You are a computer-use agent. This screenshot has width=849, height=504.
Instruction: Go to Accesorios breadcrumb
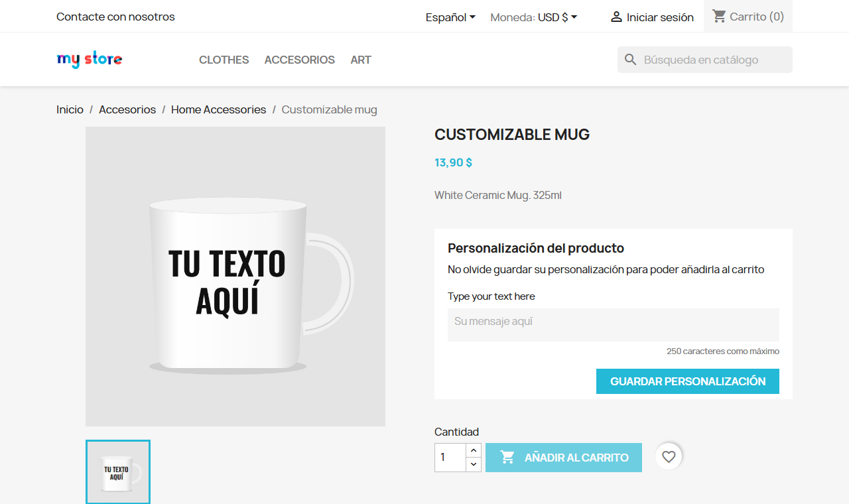[x=127, y=109]
